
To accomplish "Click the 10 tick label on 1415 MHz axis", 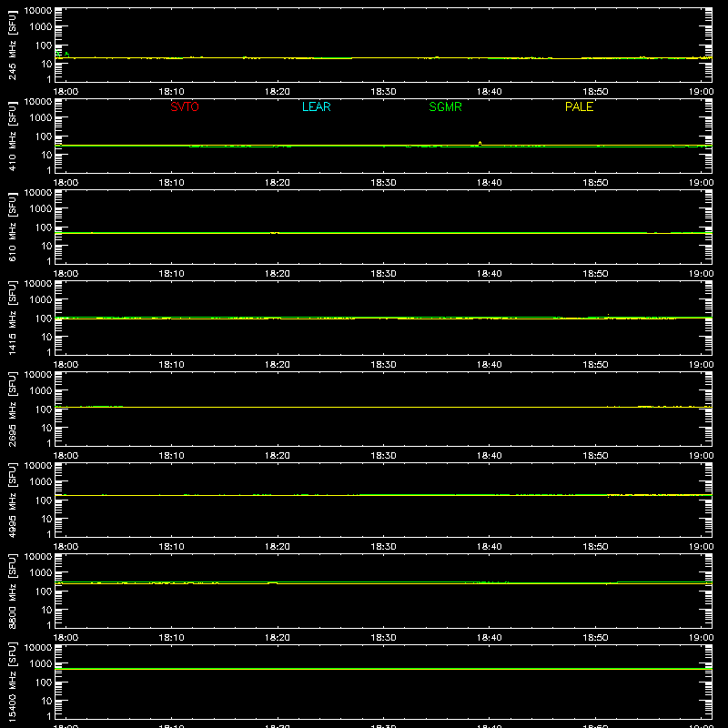I will [46, 337].
